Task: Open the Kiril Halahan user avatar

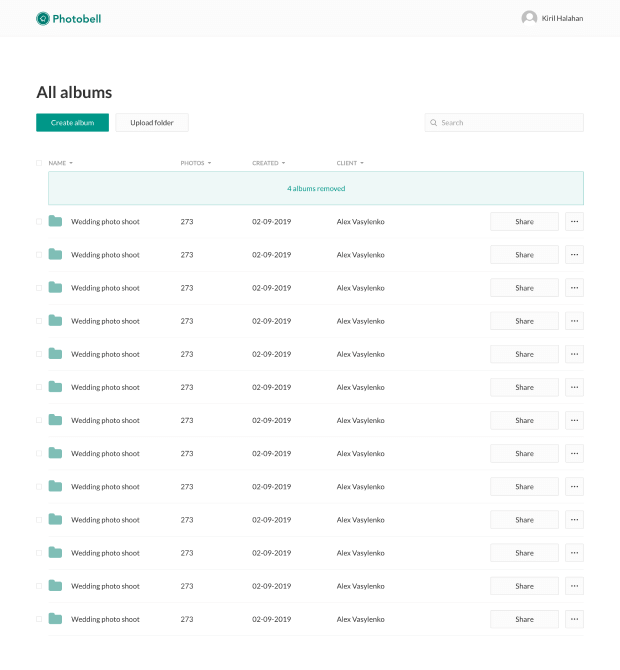Action: 529,18
